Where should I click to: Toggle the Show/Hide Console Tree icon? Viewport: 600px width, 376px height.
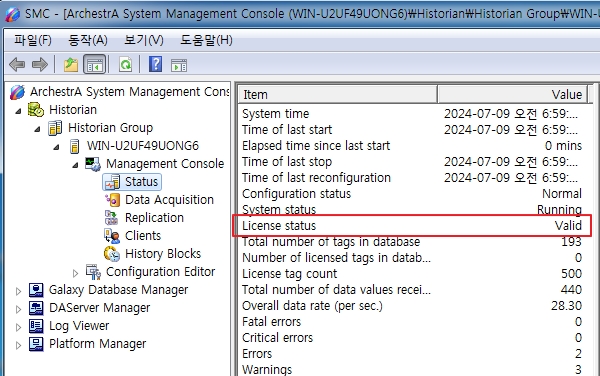95,65
